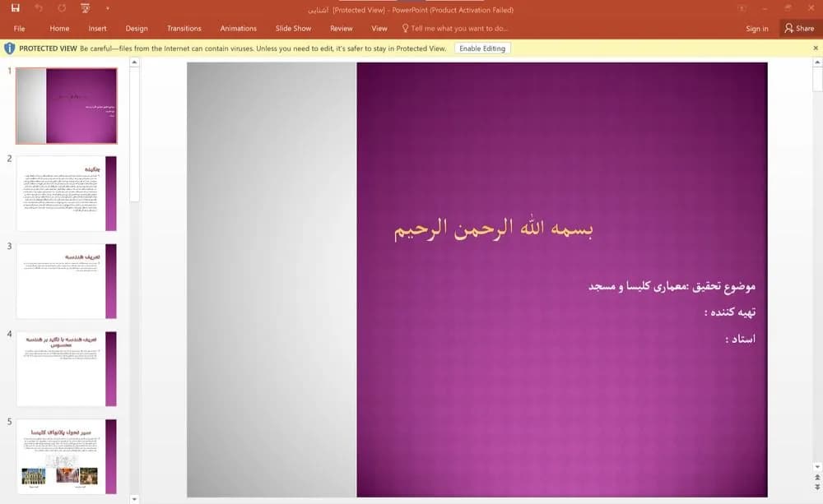Click the Save icon in quick access toolbar
Viewport: 823px width, 504px height.
click(15, 8)
